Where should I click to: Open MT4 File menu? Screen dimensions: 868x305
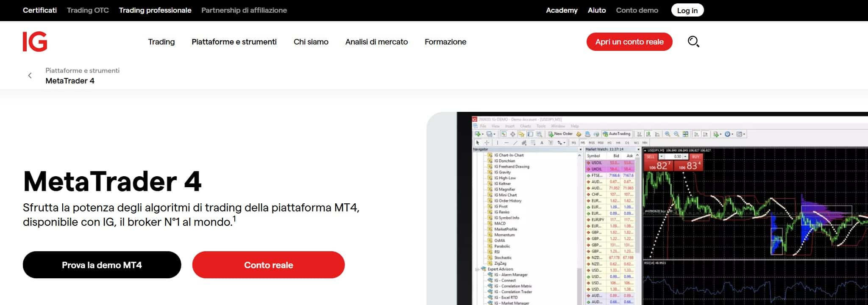pos(483,126)
